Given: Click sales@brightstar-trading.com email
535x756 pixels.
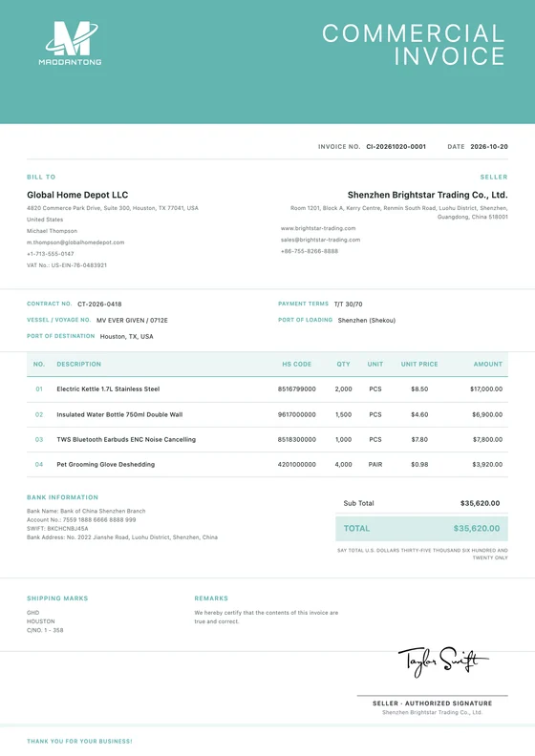Looking at the screenshot, I should [320, 240].
